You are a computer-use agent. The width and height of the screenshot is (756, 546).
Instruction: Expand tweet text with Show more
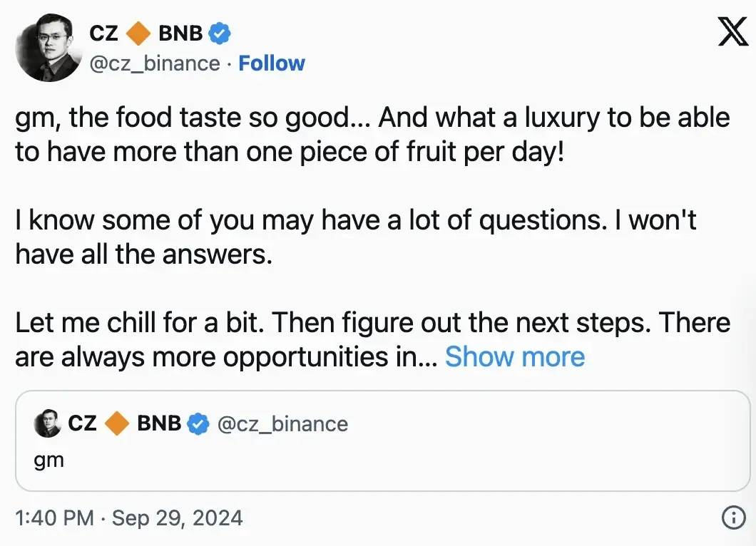pos(515,356)
